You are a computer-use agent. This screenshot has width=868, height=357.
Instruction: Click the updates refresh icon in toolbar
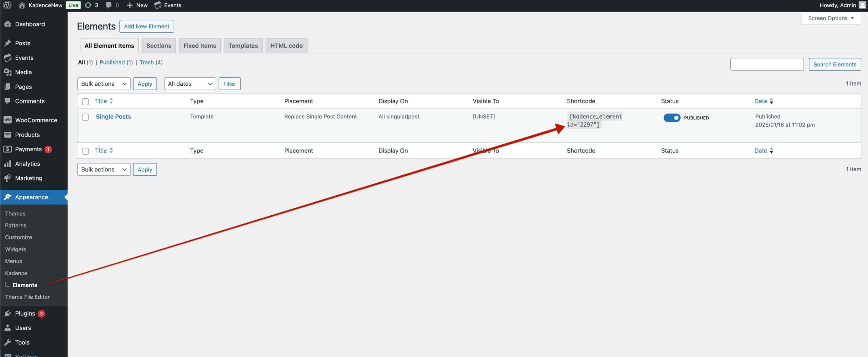pos(88,5)
